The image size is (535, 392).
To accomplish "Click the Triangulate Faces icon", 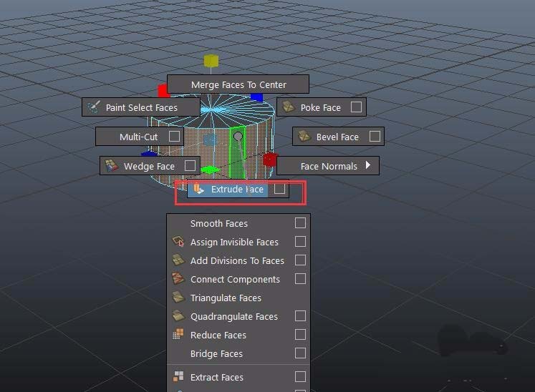I will tap(178, 298).
